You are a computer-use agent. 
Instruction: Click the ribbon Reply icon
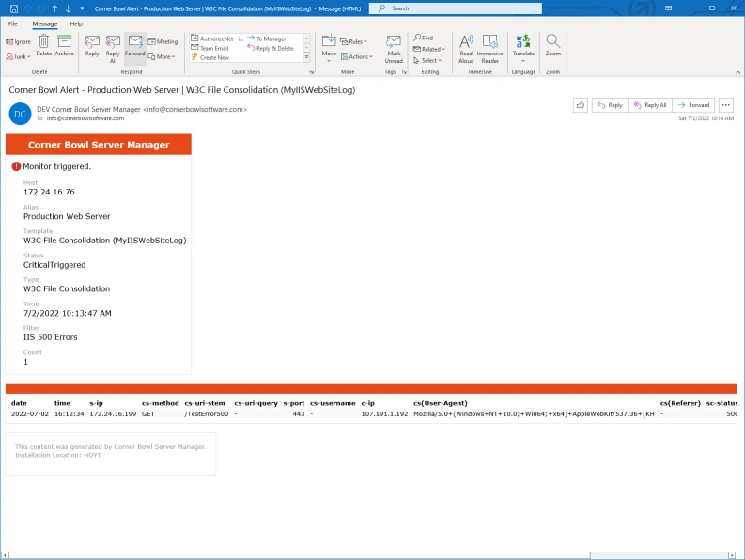coord(92,46)
